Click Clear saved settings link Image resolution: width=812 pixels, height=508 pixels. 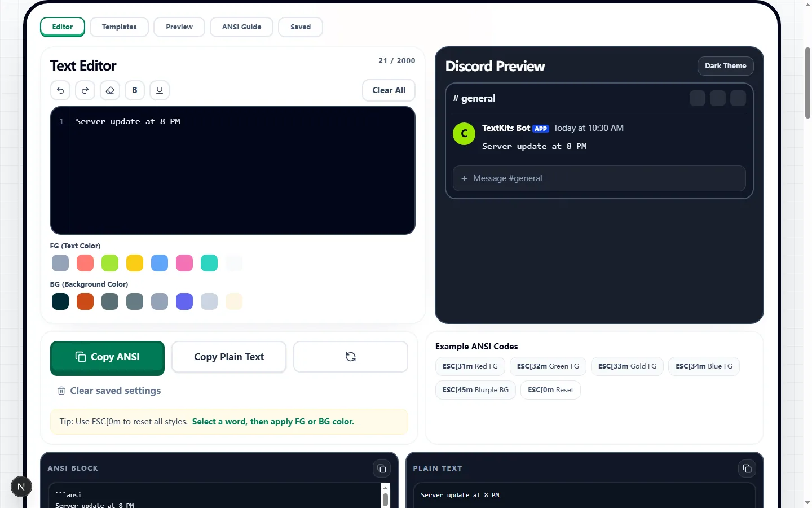[x=109, y=391]
